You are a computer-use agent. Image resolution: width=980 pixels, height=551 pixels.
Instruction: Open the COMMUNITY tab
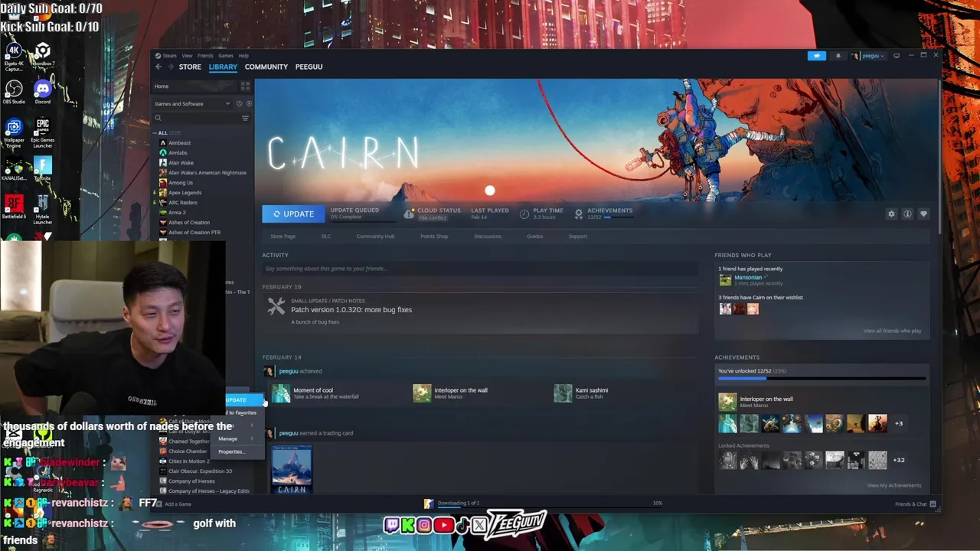(x=266, y=67)
